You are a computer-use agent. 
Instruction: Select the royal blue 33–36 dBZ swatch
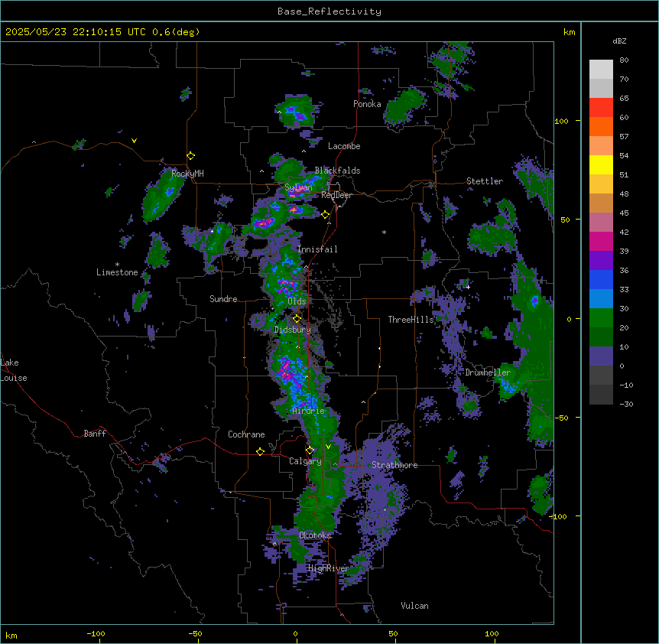601,279
